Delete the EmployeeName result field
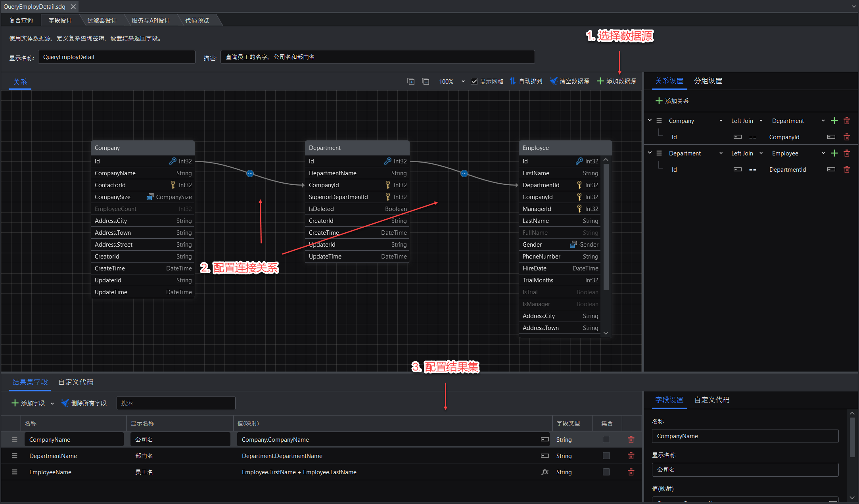This screenshot has width=859, height=504. pos(631,472)
